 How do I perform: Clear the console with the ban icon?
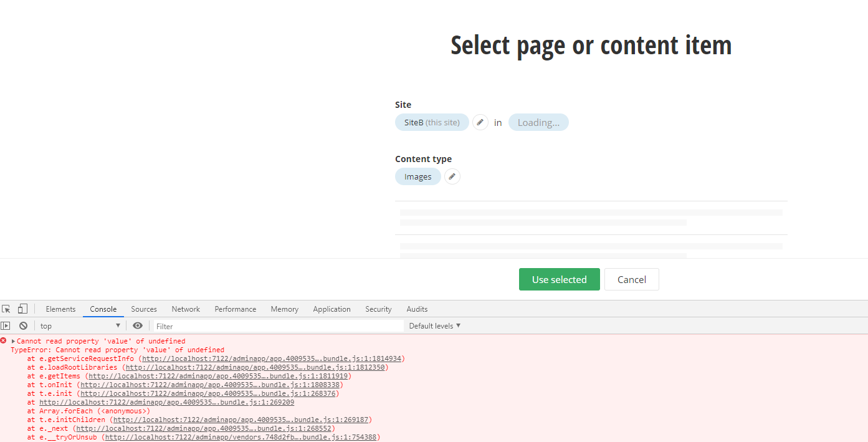click(23, 326)
